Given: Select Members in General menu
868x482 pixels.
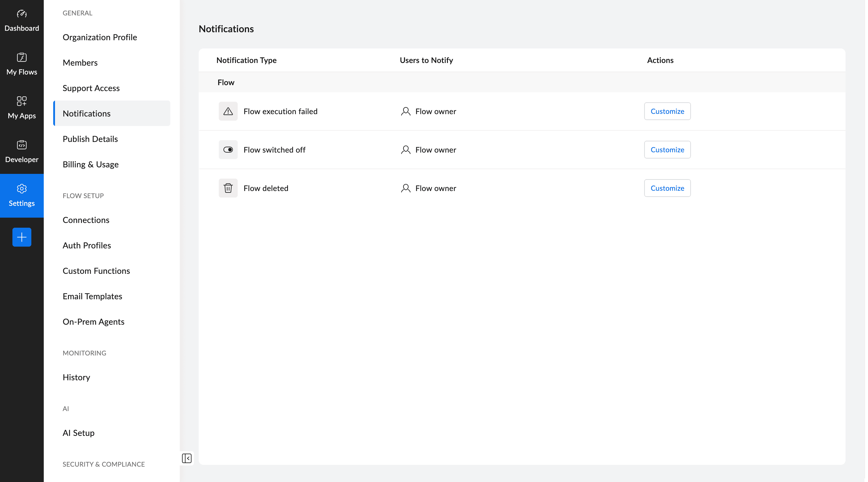Looking at the screenshot, I should click(80, 63).
